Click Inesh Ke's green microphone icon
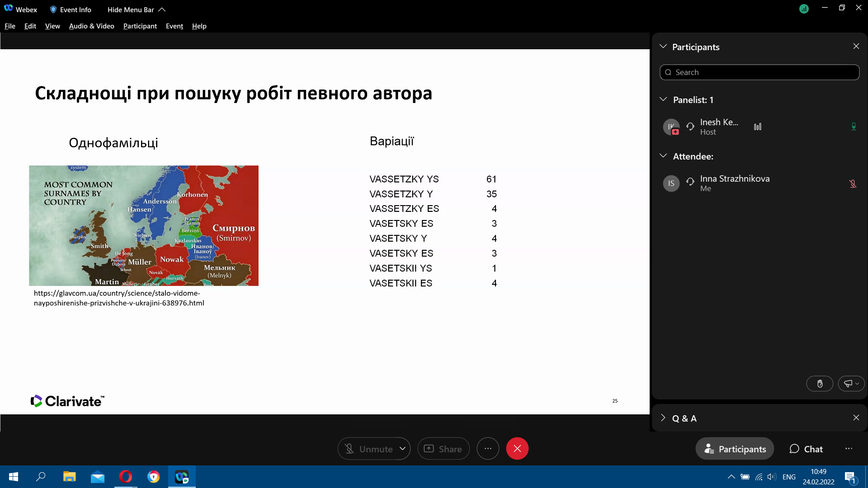 pos(854,127)
